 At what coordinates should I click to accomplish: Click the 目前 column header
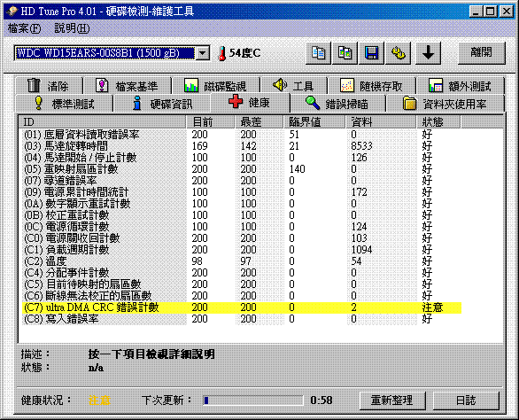tap(211, 122)
